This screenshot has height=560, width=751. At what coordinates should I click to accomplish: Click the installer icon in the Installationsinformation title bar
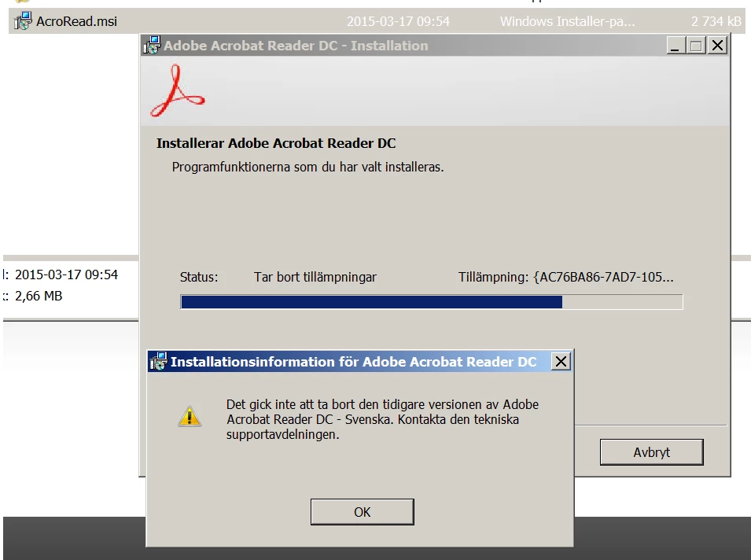click(x=159, y=361)
